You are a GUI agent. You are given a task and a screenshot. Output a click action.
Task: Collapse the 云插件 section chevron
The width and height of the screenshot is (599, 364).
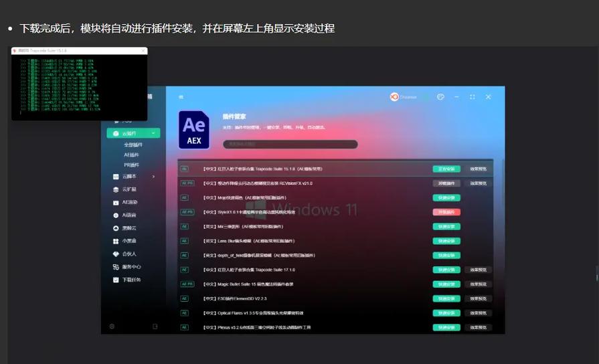153,133
